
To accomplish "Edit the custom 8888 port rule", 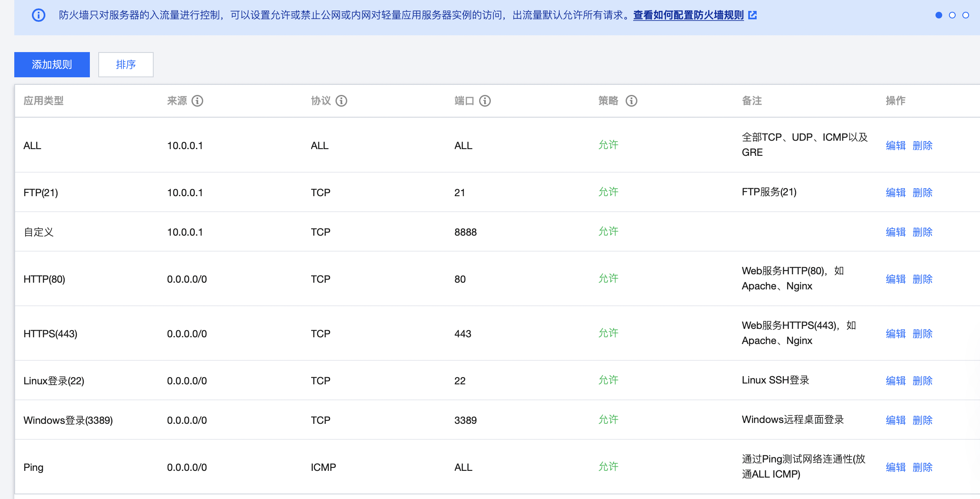I will coord(896,232).
